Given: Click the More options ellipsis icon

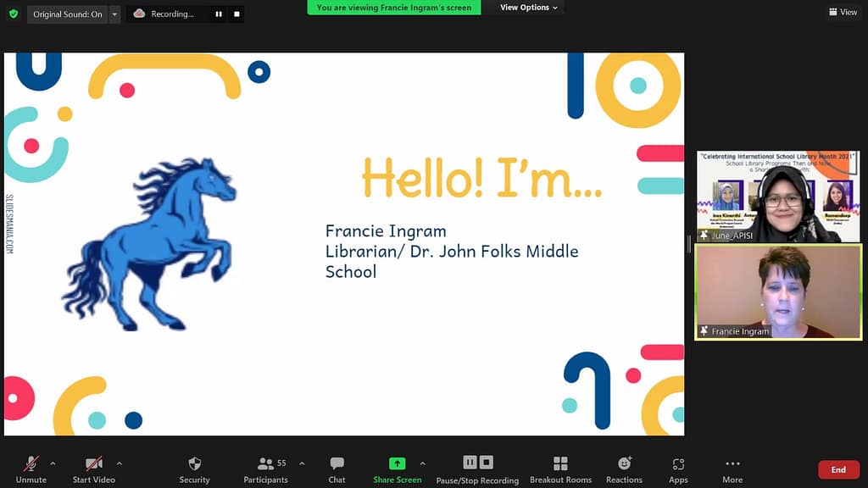Looking at the screenshot, I should click(x=732, y=463).
